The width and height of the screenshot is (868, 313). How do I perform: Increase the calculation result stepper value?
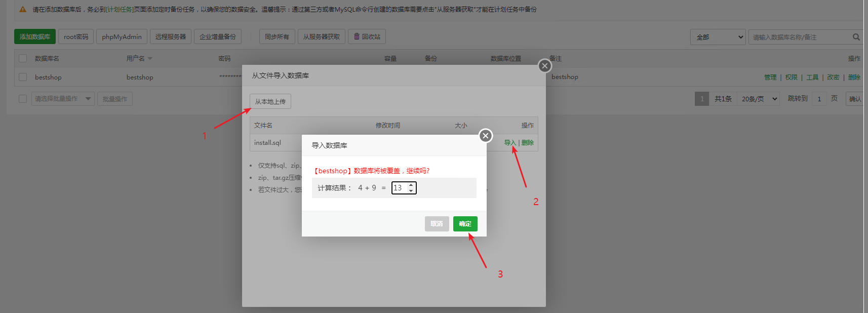411,185
